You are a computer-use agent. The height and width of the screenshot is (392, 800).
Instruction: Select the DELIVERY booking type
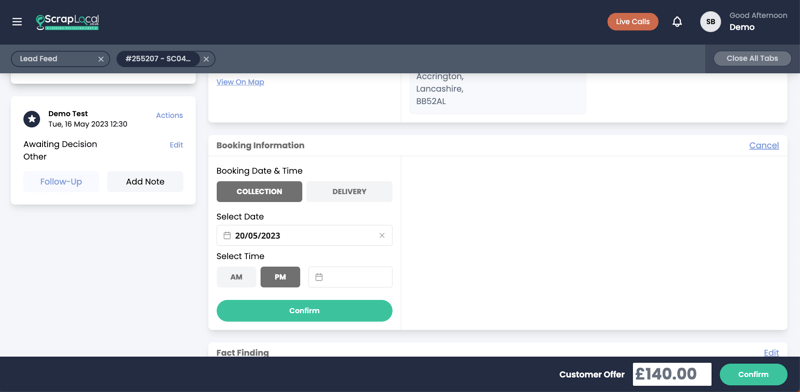tap(349, 192)
